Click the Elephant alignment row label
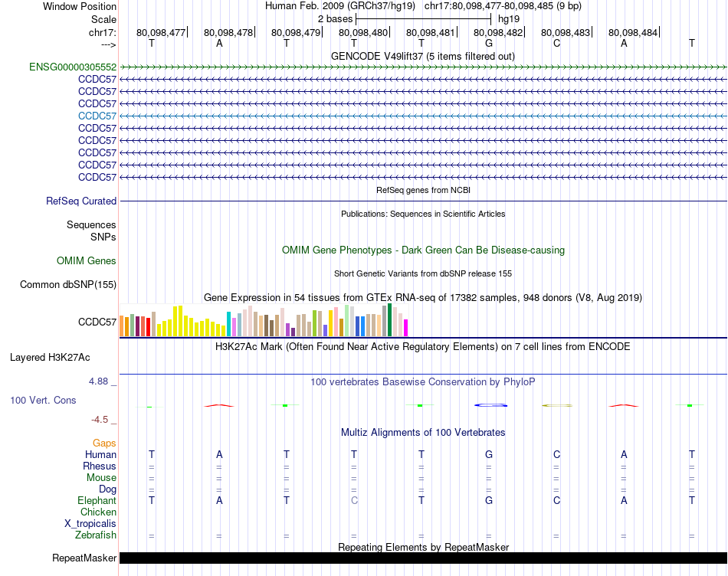Image resolution: width=728 pixels, height=576 pixels. tap(97, 500)
